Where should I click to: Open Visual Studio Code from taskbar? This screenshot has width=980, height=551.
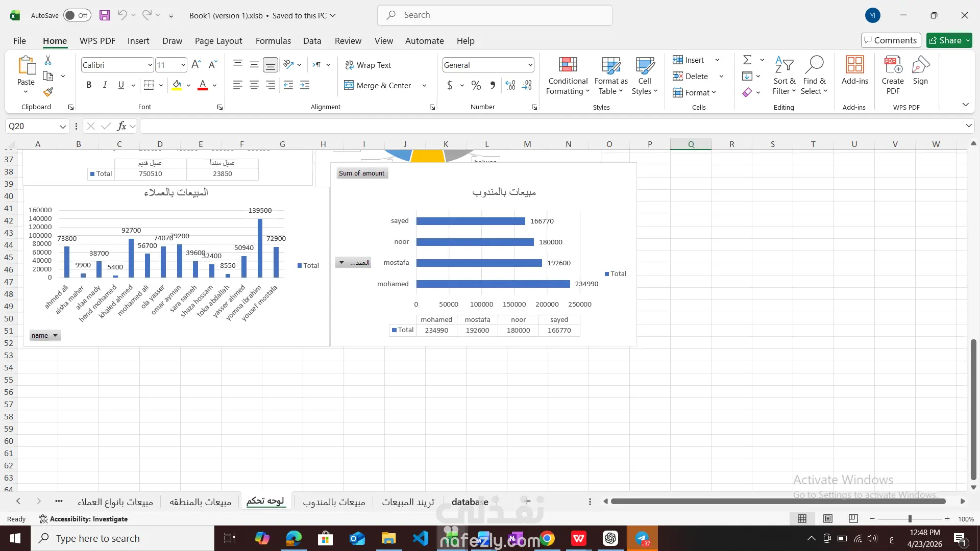(x=421, y=538)
